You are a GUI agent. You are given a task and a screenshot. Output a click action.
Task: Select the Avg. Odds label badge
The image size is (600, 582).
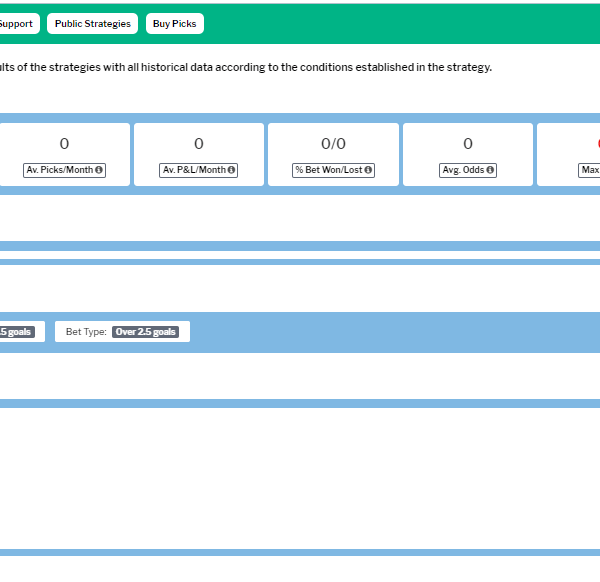coord(468,170)
